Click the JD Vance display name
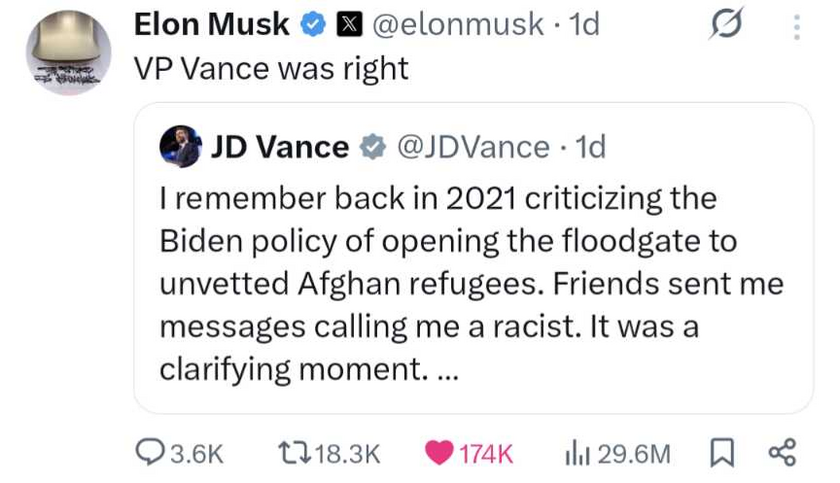Viewport: 840px width, 483px height. point(278,148)
